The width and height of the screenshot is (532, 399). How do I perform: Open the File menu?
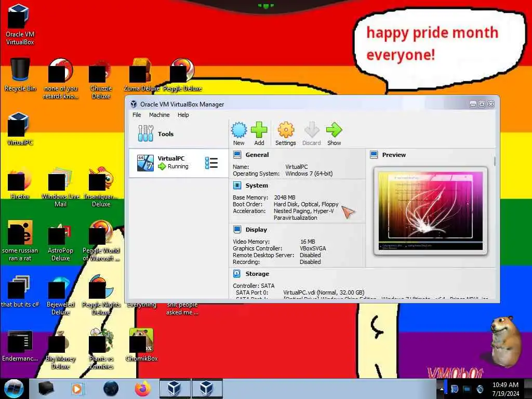[137, 115]
